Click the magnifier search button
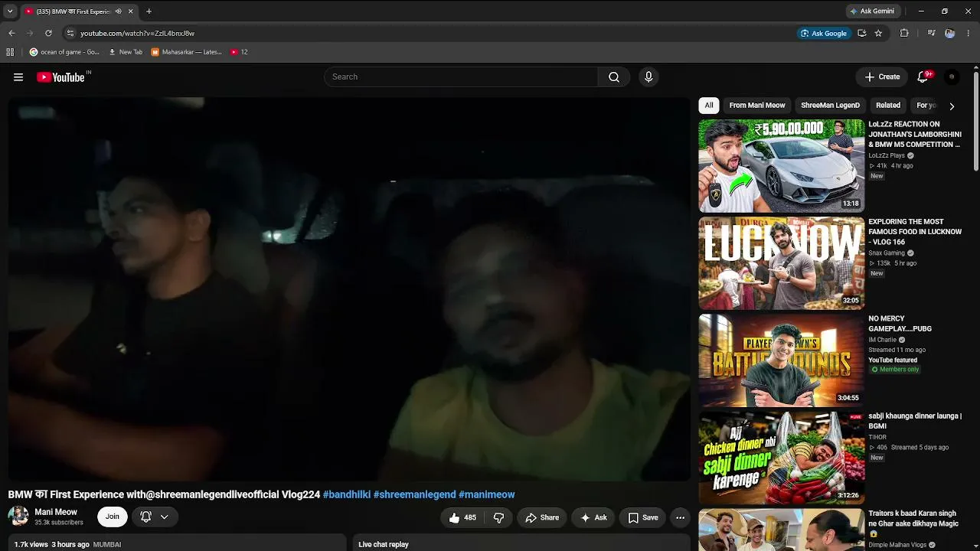 [x=614, y=77]
